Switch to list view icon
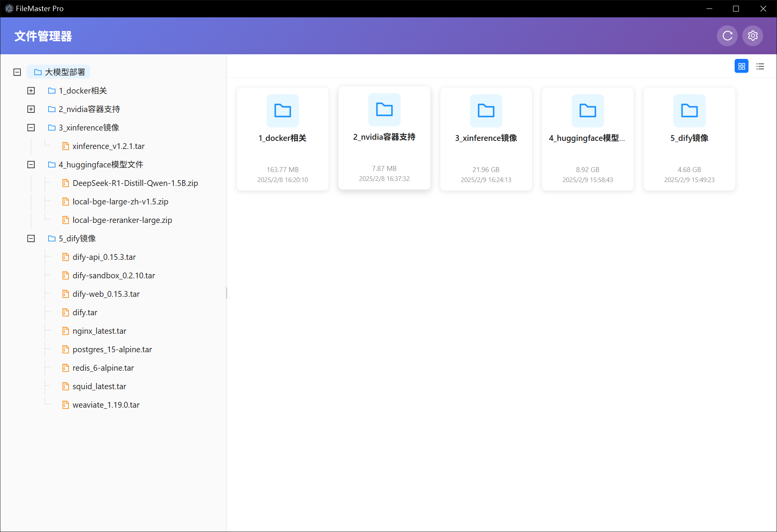 coord(760,66)
